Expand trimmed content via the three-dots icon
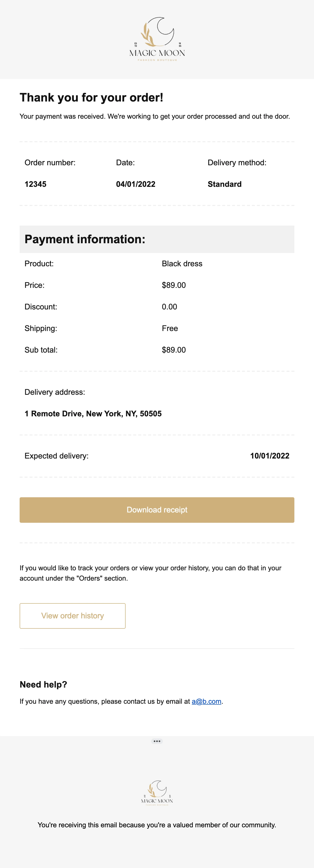The height and width of the screenshot is (868, 314). click(157, 741)
